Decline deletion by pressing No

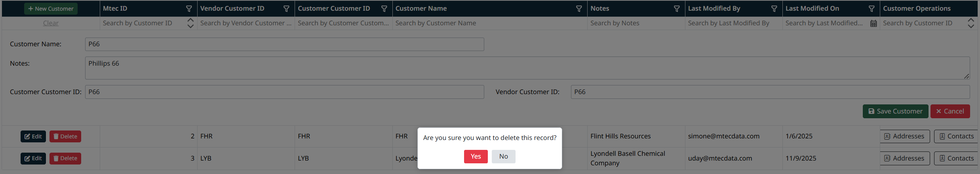pyautogui.click(x=503, y=157)
